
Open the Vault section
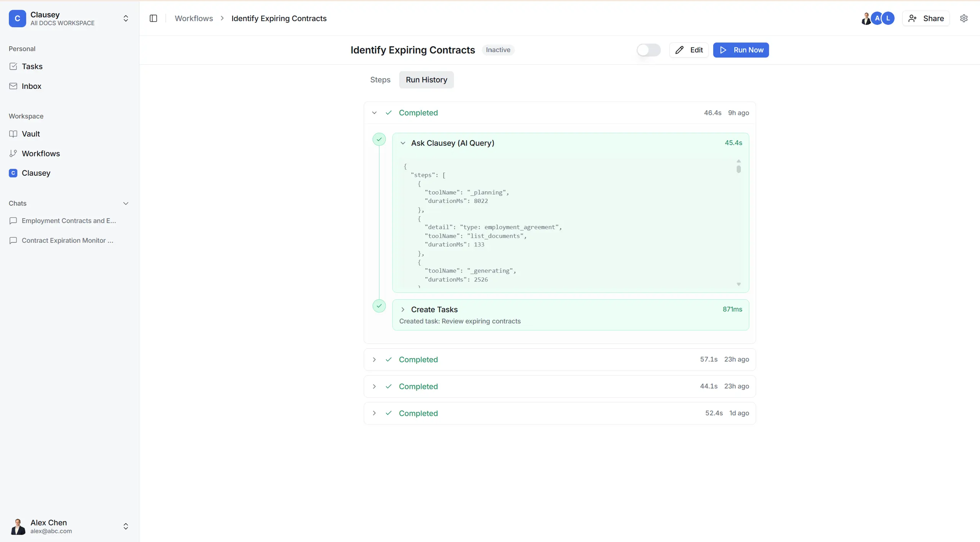pos(30,134)
